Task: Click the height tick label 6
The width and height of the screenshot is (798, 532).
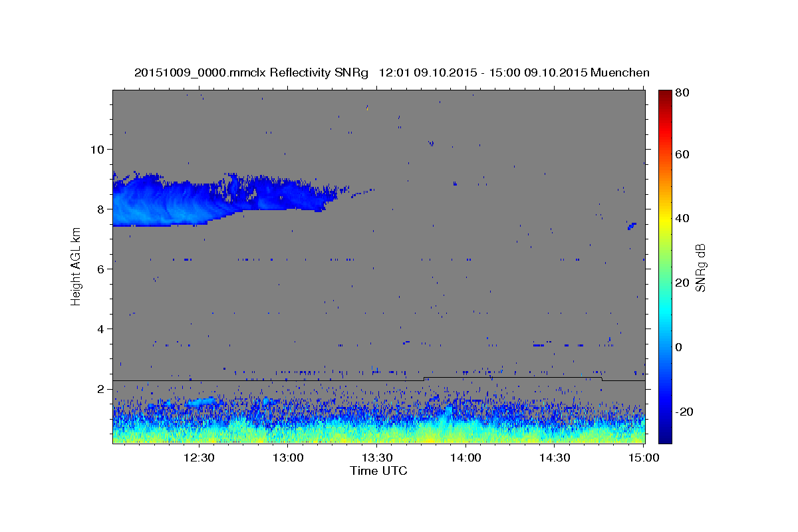Action: coord(102,269)
